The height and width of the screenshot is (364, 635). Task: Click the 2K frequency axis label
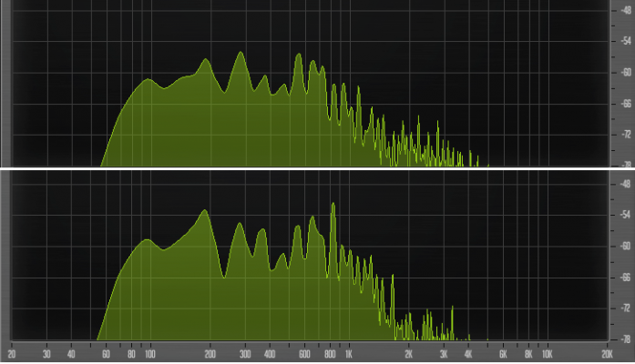409,354
